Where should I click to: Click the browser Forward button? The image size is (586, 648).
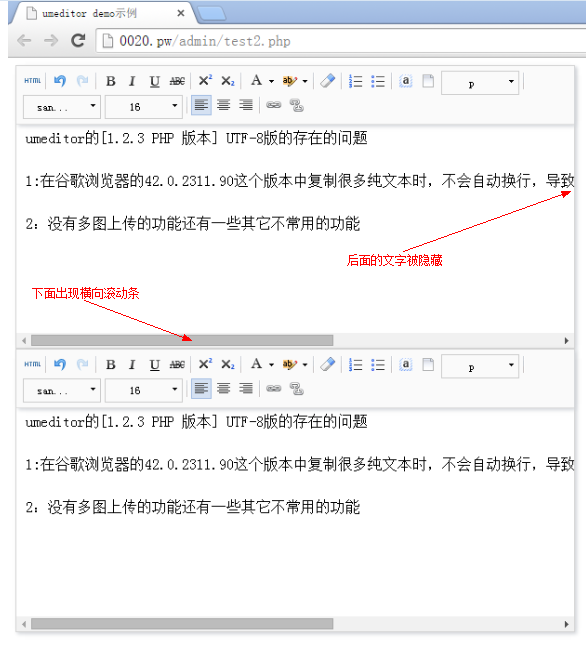point(51,40)
